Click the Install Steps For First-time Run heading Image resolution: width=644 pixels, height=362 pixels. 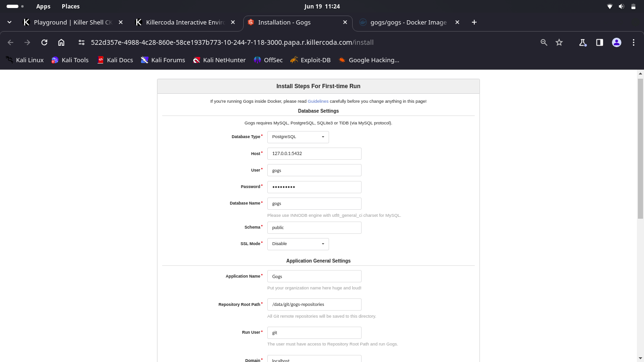tap(318, 86)
